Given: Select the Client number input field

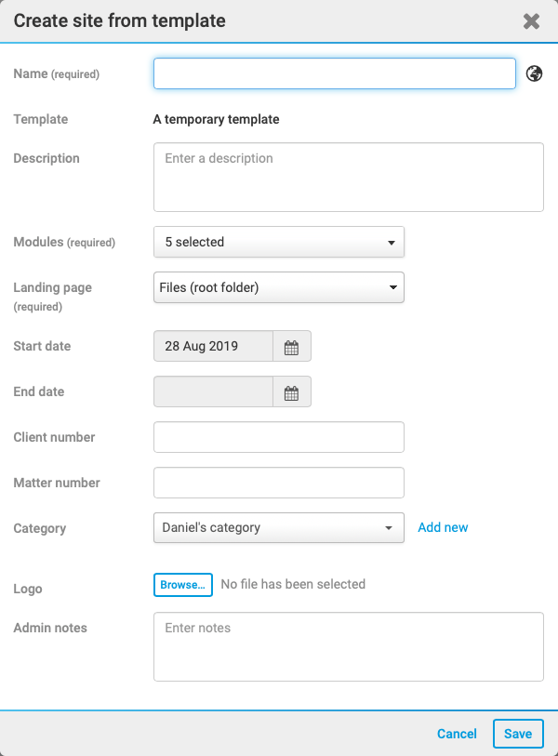Looking at the screenshot, I should coord(279,437).
